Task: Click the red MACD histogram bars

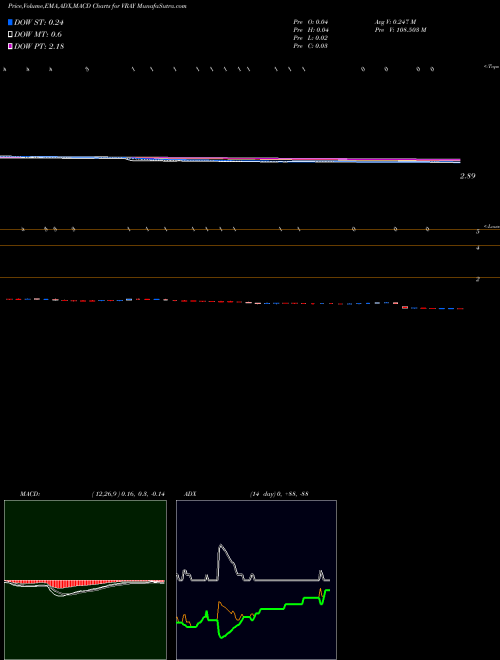Action: pos(63,584)
